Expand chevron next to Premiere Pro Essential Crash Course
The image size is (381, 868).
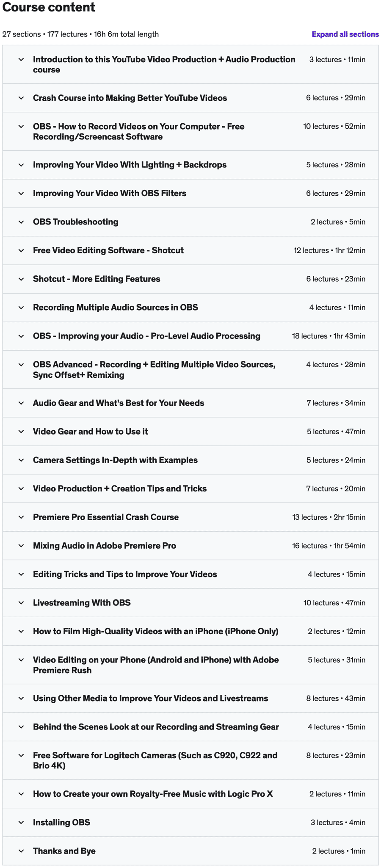point(21,517)
